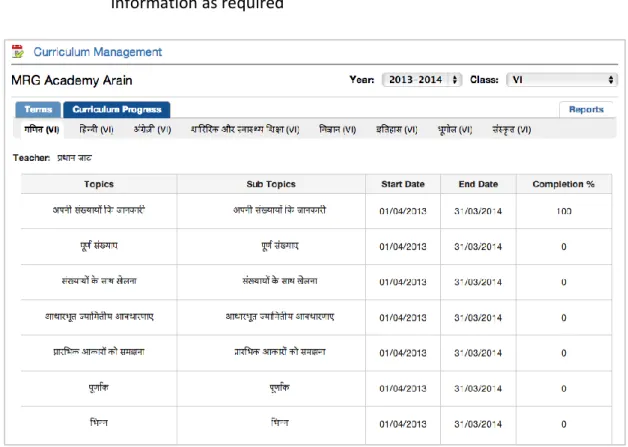This screenshot has width=628, height=447.
Task: Click end date of अपनी संख्यायों कि जानकारी row
Action: click(478, 211)
